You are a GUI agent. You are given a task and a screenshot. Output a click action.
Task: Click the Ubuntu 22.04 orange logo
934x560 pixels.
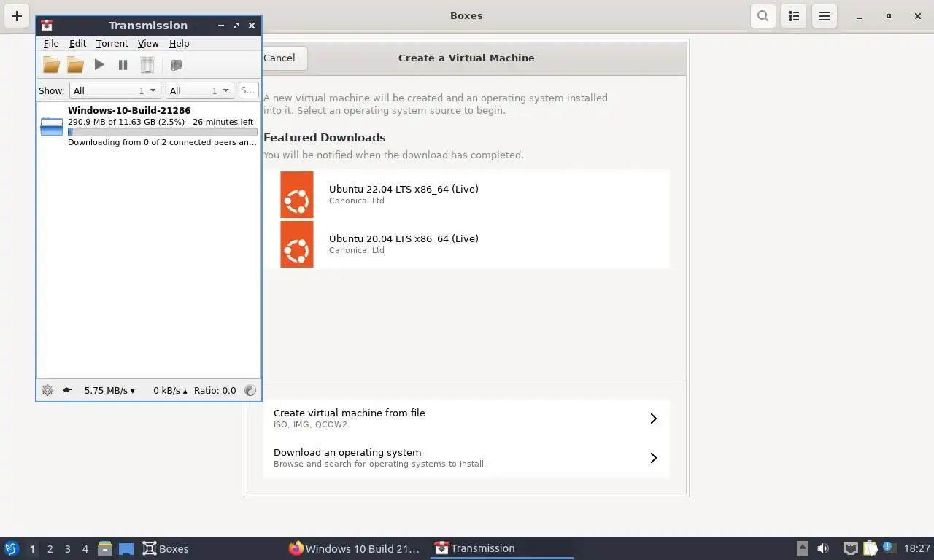pyautogui.click(x=297, y=195)
